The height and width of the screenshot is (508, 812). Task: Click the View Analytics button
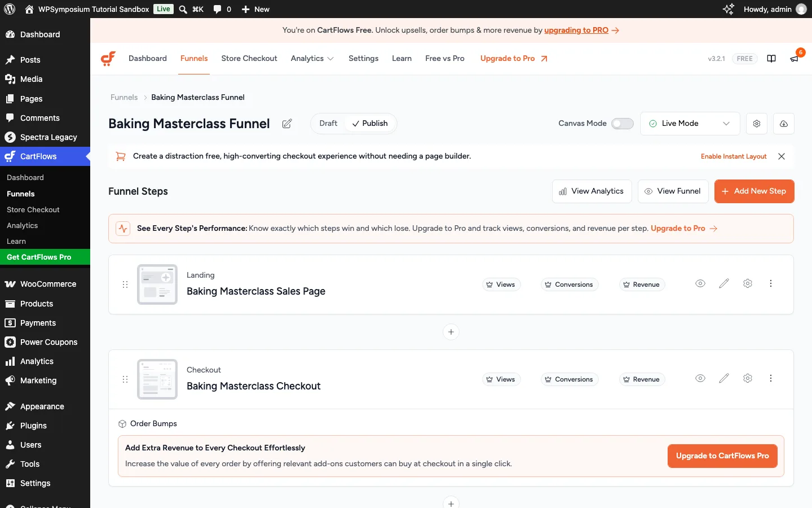tap(592, 191)
